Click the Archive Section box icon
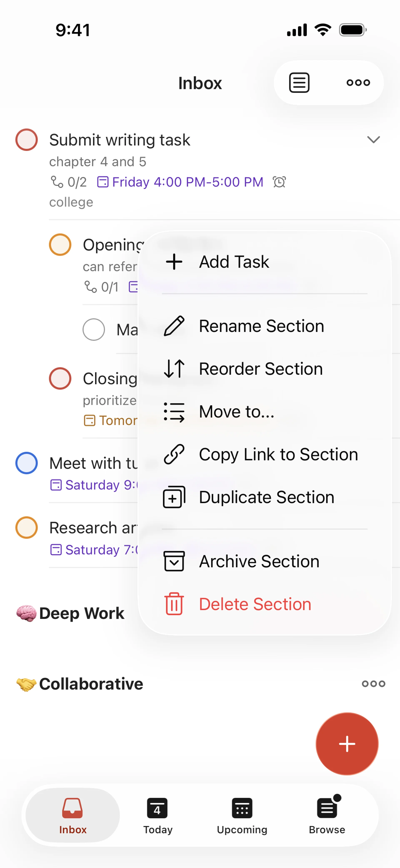400x868 pixels. [174, 561]
